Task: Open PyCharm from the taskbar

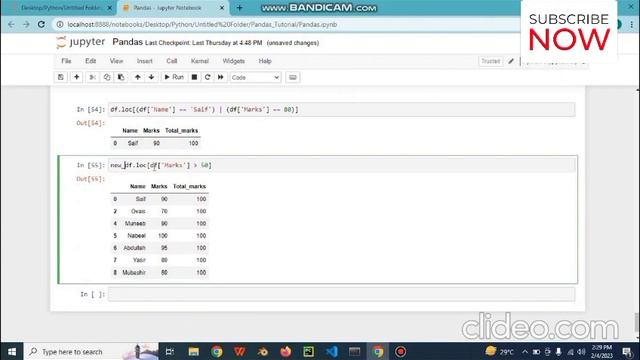Action: click(x=309, y=351)
